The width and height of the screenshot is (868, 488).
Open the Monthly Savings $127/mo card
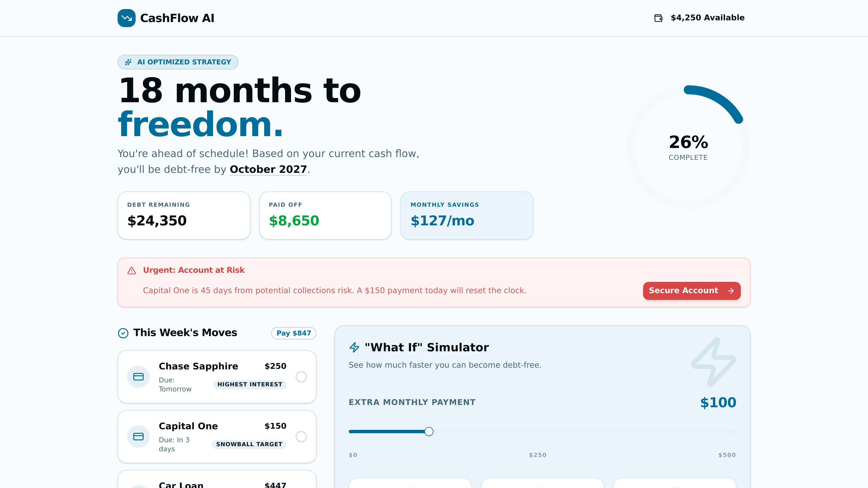467,215
